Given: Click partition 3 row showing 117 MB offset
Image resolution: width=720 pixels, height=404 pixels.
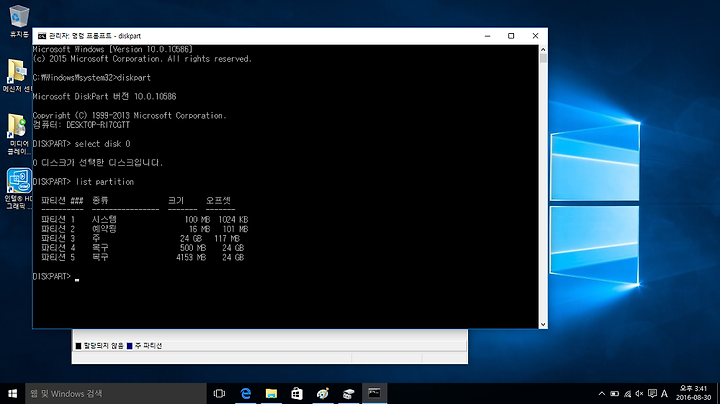Looking at the screenshot, I should (x=141, y=238).
